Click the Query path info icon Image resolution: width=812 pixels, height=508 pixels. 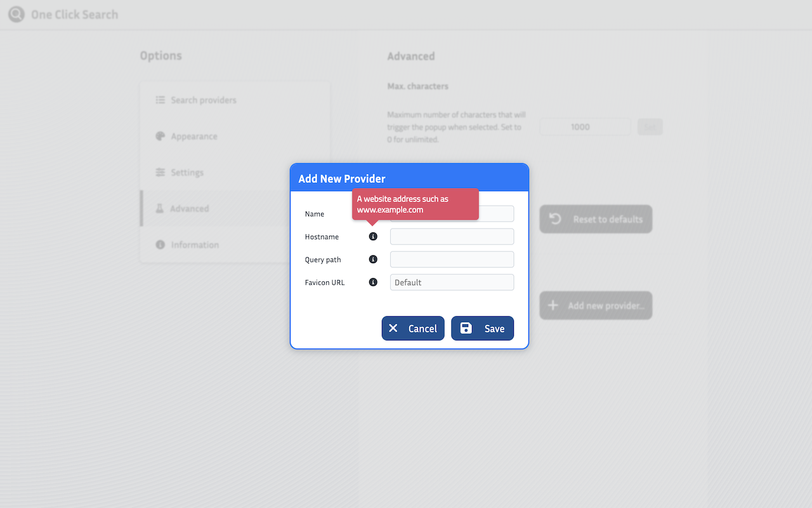[x=373, y=260]
